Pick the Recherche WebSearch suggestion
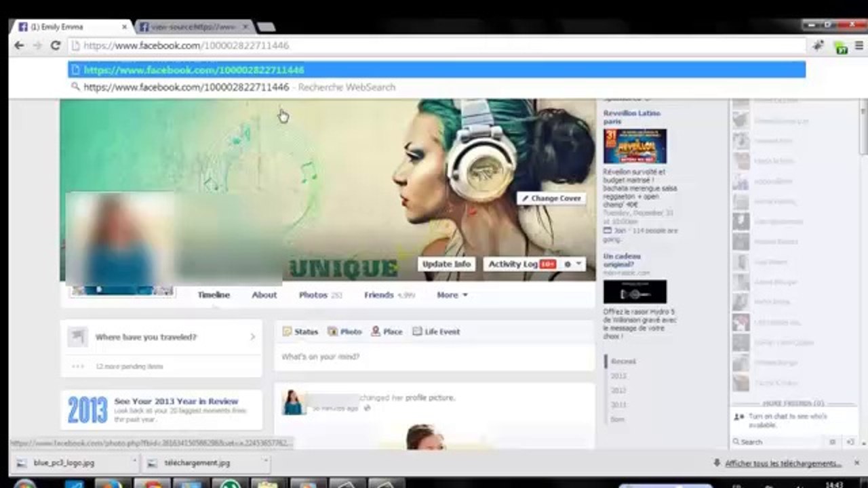The image size is (868, 488). (x=437, y=87)
